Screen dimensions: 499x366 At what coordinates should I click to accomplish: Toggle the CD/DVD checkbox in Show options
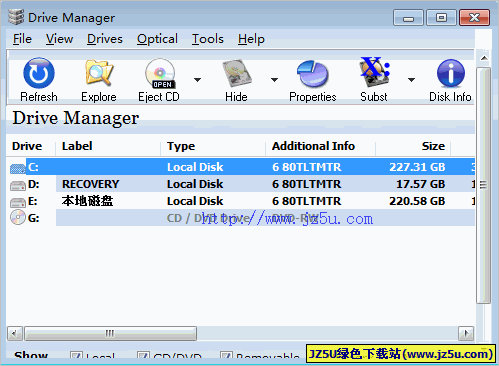[x=143, y=356]
